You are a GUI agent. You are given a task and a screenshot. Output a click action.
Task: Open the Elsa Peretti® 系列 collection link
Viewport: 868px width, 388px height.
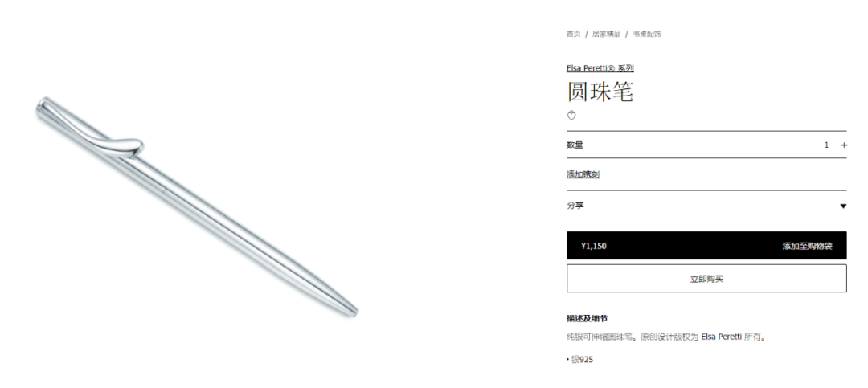click(600, 68)
